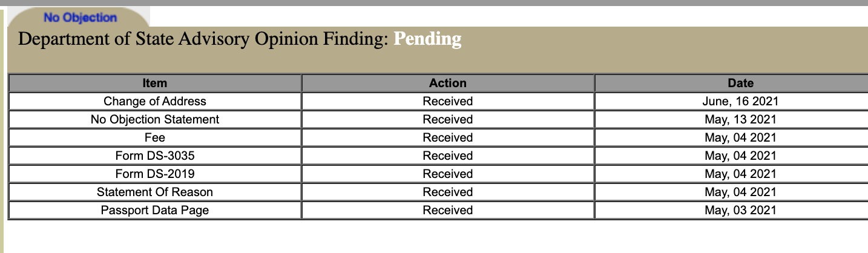Viewport: 868px width, 253px height.
Task: Select the Fee item cell
Action: pyautogui.click(x=155, y=137)
